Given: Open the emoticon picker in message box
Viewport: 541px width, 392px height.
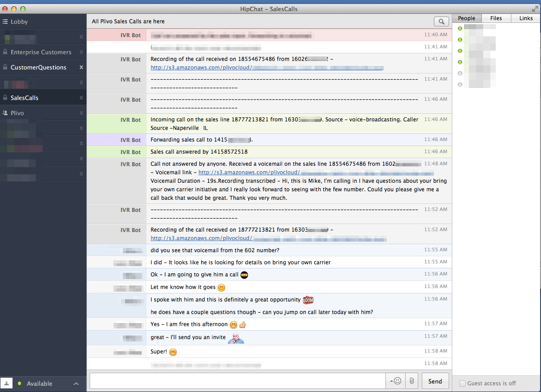Looking at the screenshot, I should [x=396, y=381].
